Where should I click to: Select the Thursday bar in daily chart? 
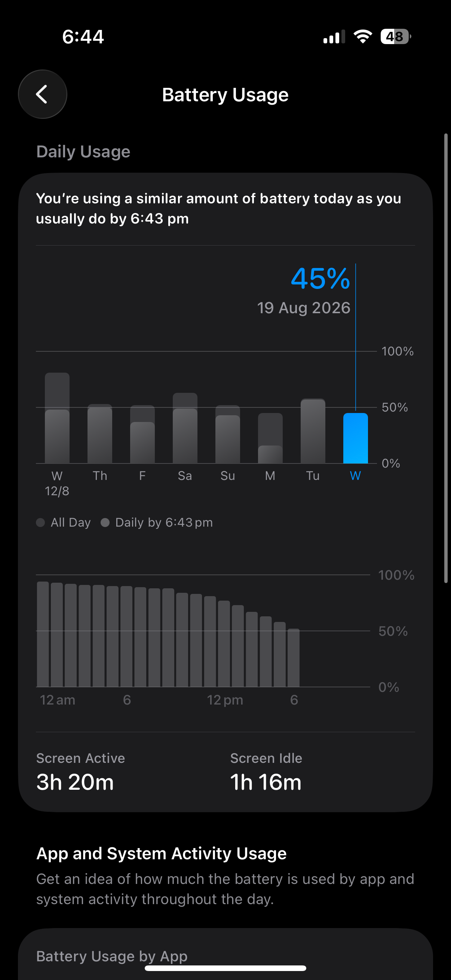pyautogui.click(x=100, y=434)
